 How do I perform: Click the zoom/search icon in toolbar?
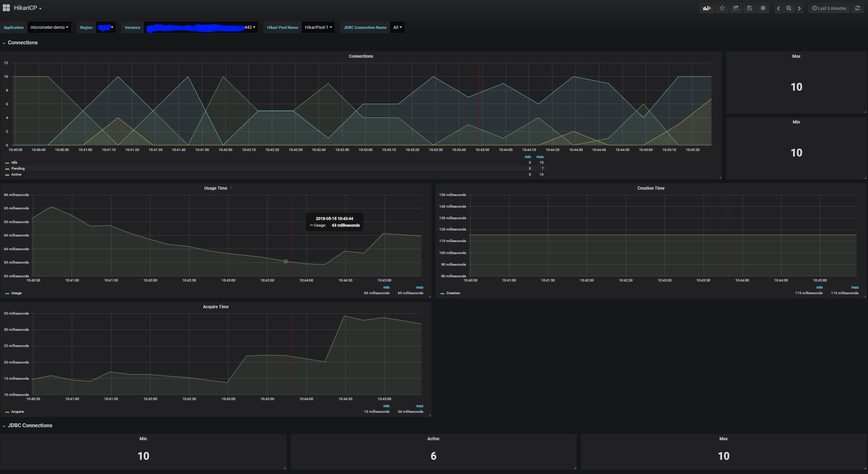pyautogui.click(x=789, y=8)
